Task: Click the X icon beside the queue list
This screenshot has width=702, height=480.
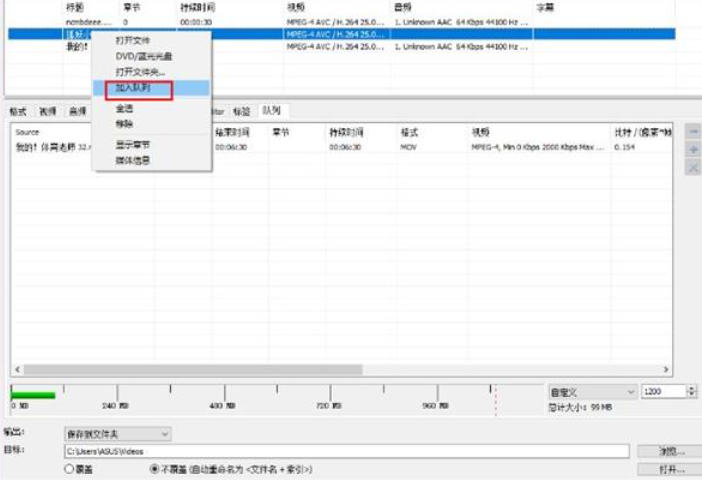Action: pyautogui.click(x=693, y=168)
